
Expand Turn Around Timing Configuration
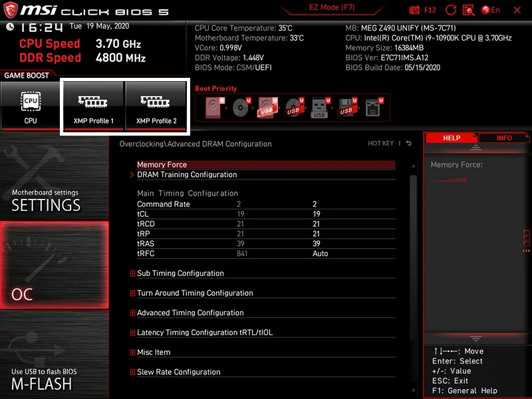point(195,293)
